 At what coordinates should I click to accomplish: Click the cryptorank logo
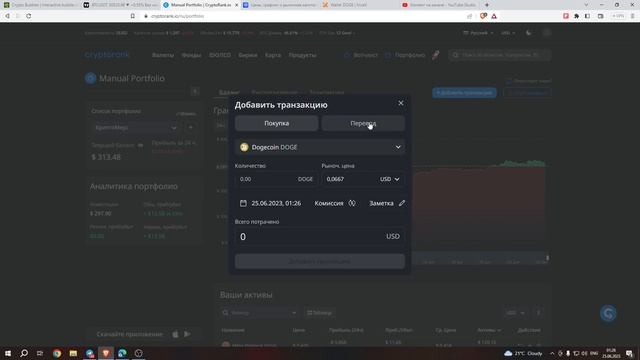coord(107,55)
